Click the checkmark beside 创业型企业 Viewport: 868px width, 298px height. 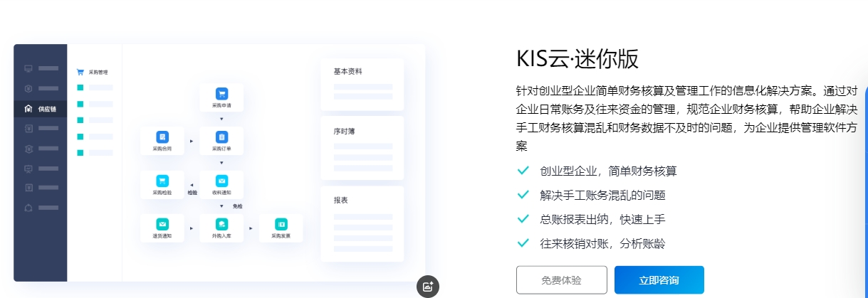(x=523, y=171)
